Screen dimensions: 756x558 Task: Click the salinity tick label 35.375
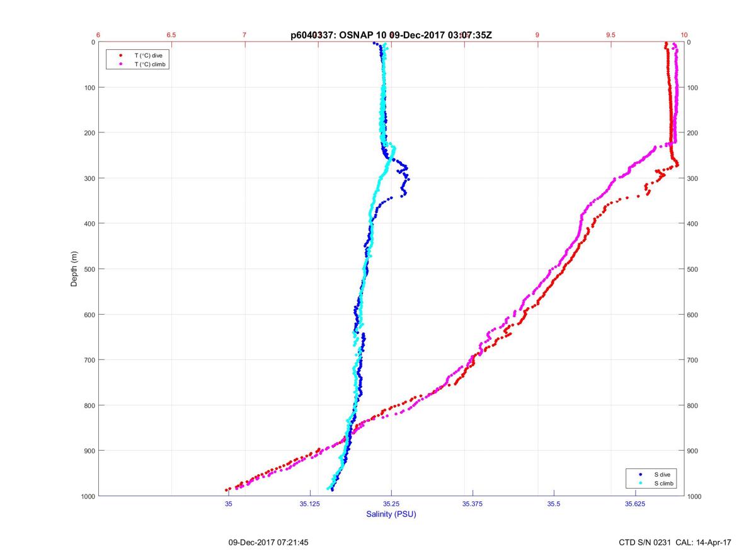click(472, 504)
